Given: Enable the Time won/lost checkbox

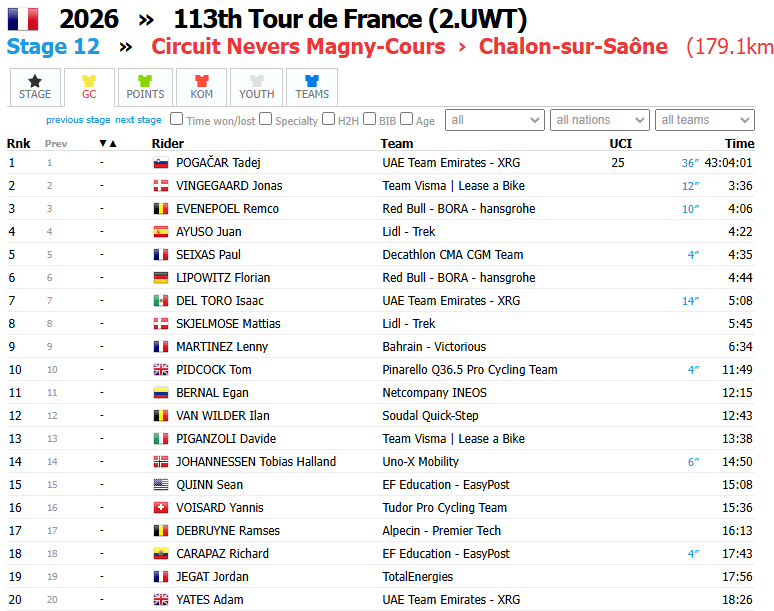Looking at the screenshot, I should coord(176,119).
